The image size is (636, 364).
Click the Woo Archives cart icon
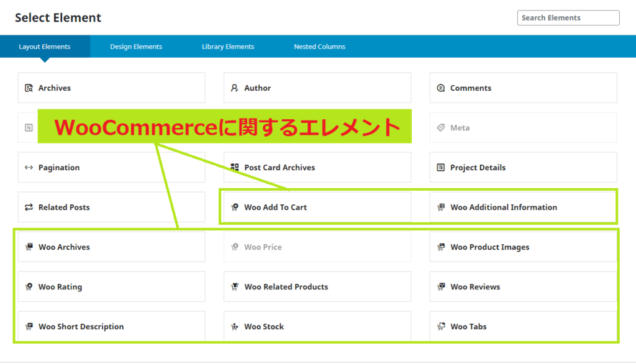(x=29, y=247)
